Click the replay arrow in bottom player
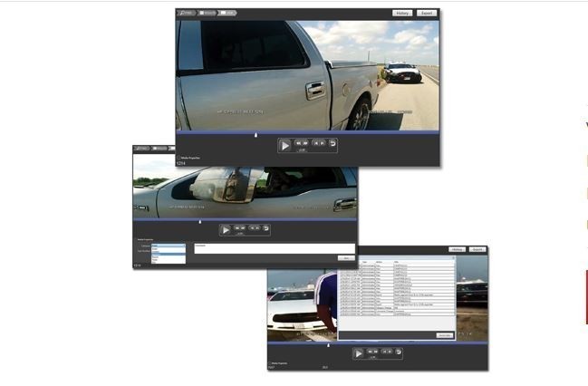Viewport: 588px width, 386px height. pos(399,352)
